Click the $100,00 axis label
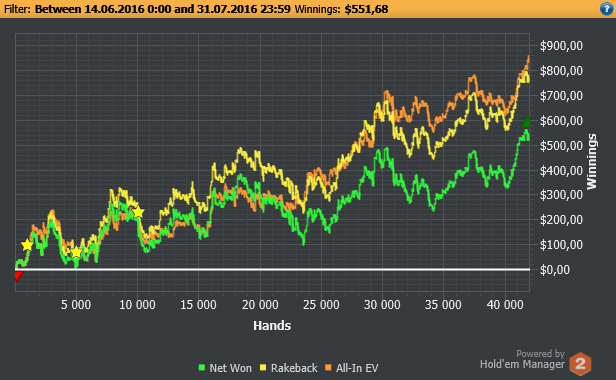 (561, 245)
